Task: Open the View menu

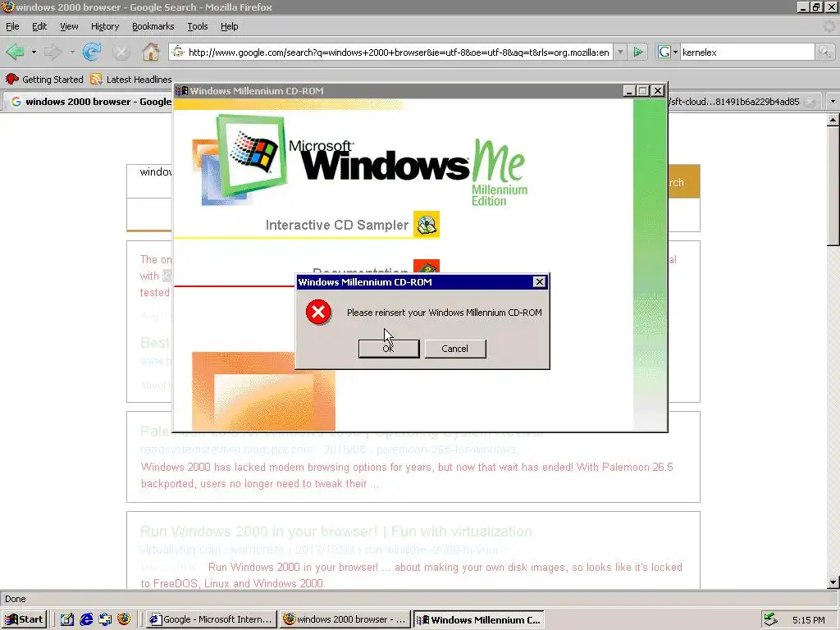Action: [69, 26]
